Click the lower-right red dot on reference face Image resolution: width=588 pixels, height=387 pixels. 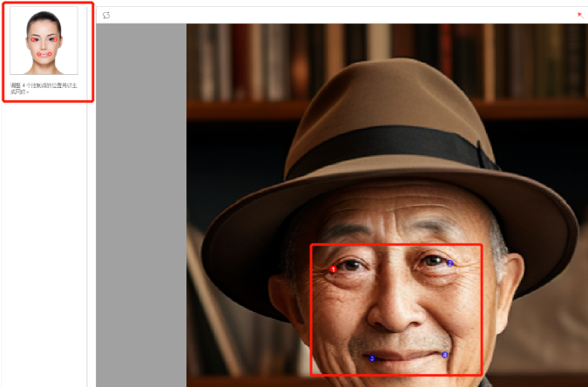tap(50, 54)
